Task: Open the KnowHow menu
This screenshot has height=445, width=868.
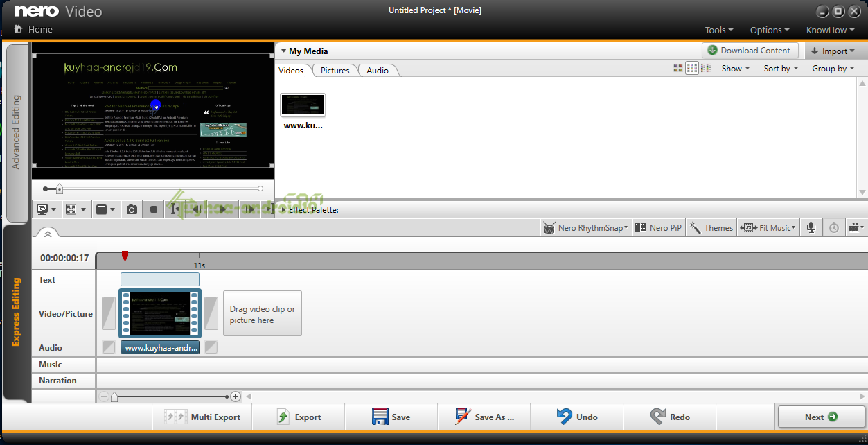Action: pos(830,30)
